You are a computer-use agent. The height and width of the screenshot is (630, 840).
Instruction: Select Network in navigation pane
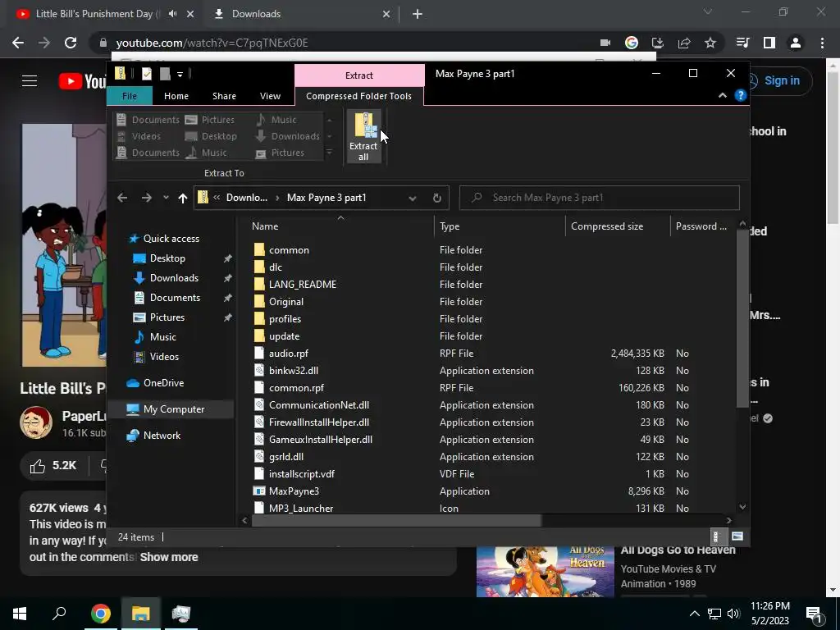point(162,436)
